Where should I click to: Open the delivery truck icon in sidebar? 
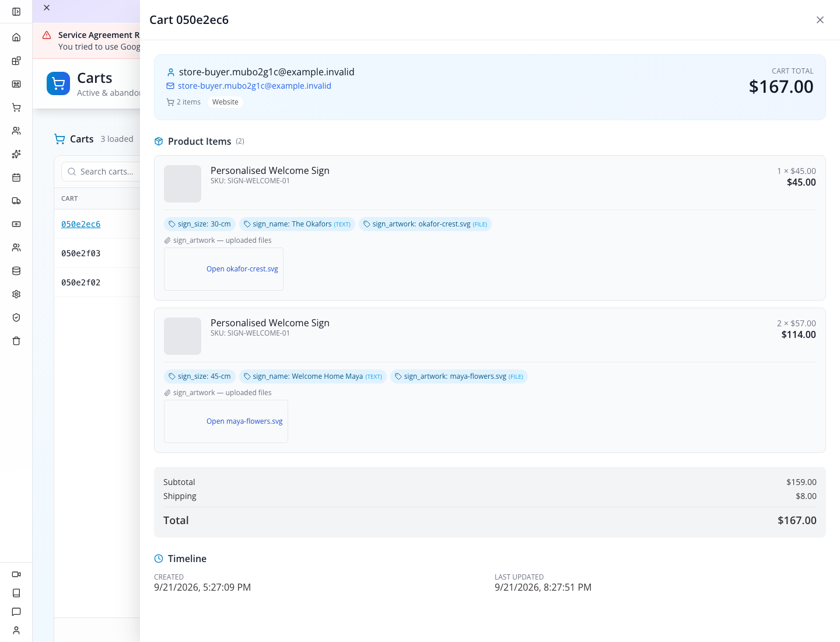(16, 201)
